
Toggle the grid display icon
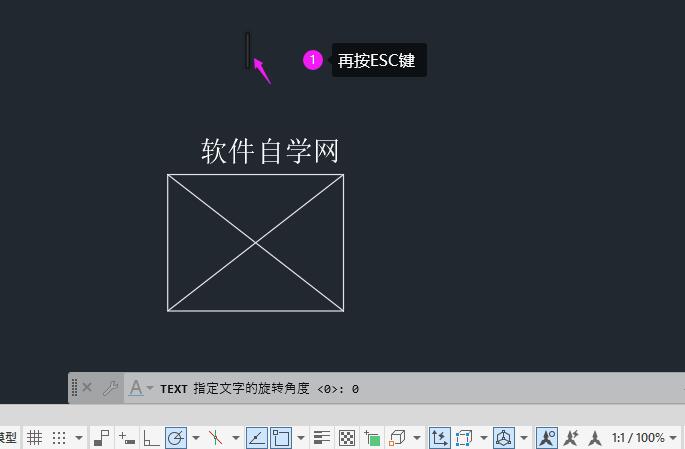(x=35, y=437)
